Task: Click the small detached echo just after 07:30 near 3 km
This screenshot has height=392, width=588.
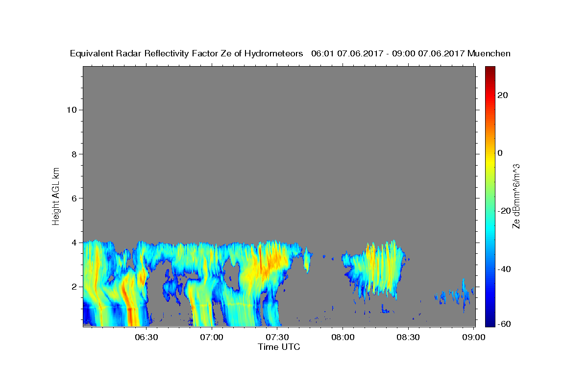Action: pos(307,260)
